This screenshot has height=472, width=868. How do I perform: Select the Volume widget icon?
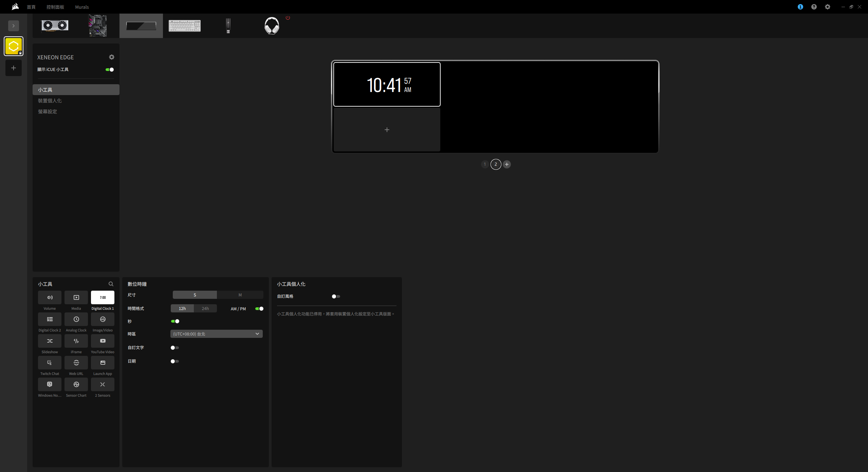coord(50,297)
